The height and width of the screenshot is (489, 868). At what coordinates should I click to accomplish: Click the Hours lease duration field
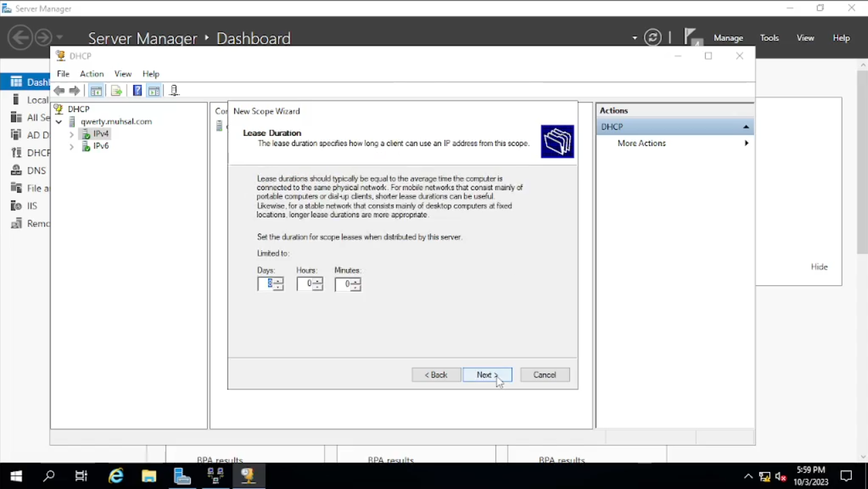click(305, 284)
